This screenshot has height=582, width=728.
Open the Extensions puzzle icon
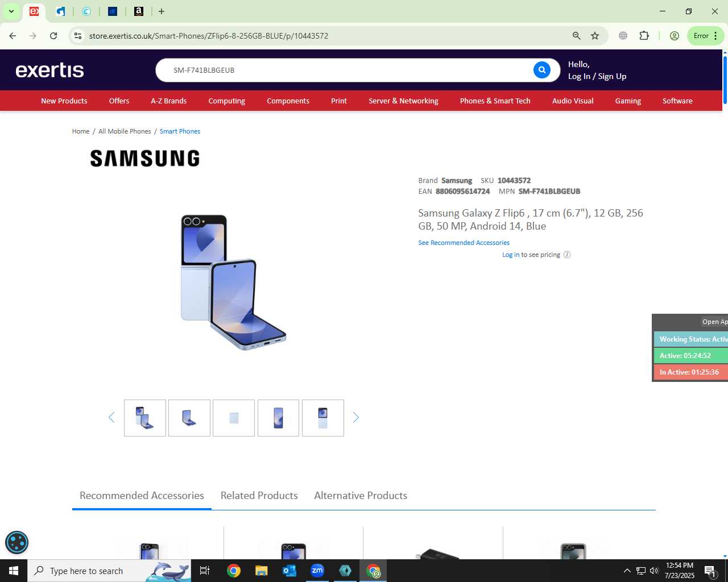click(x=644, y=36)
